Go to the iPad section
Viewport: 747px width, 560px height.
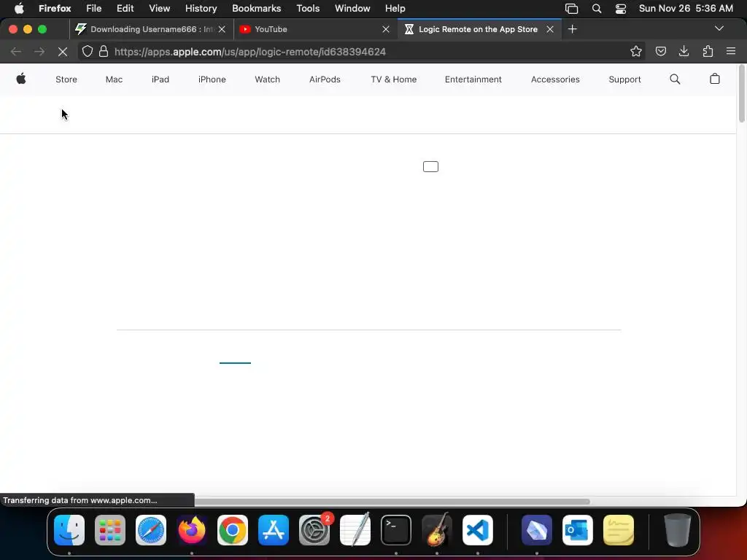(160, 79)
